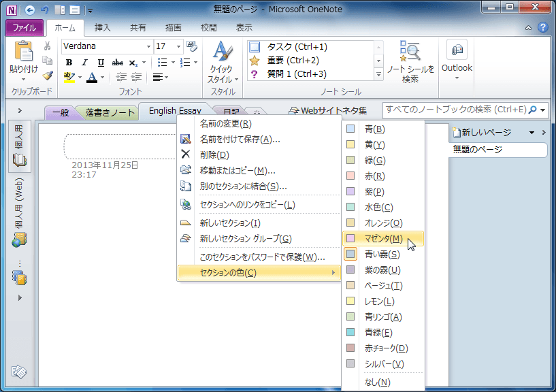This screenshot has height=392, width=556.
Task: Open the Webサイトネタ集 section group
Action: click(x=327, y=111)
